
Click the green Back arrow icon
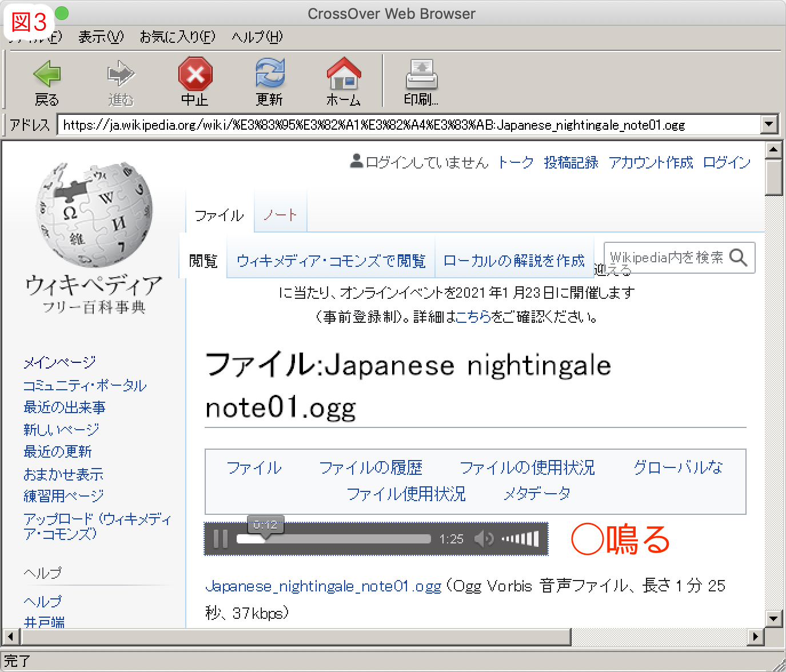click(47, 74)
